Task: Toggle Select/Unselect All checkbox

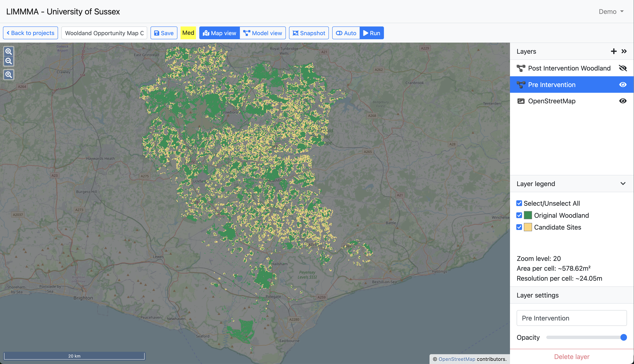Action: pyautogui.click(x=519, y=203)
